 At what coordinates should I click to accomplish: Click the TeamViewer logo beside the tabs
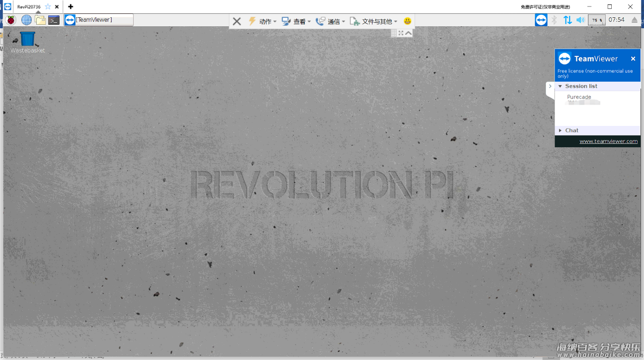[x=7, y=6]
